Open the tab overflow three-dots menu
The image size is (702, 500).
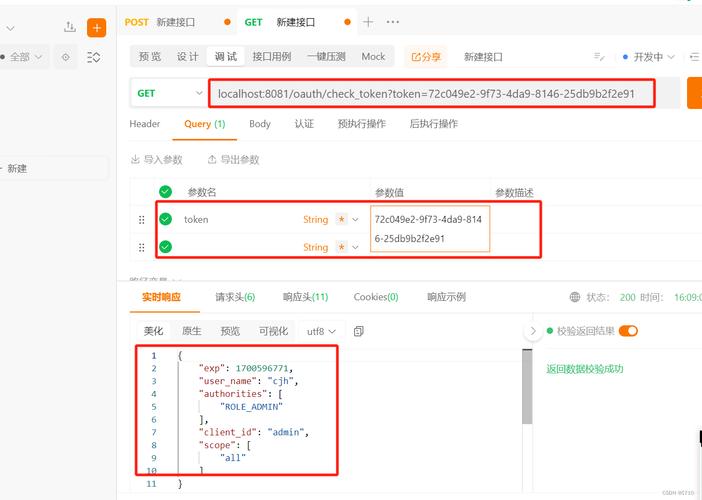(x=393, y=22)
